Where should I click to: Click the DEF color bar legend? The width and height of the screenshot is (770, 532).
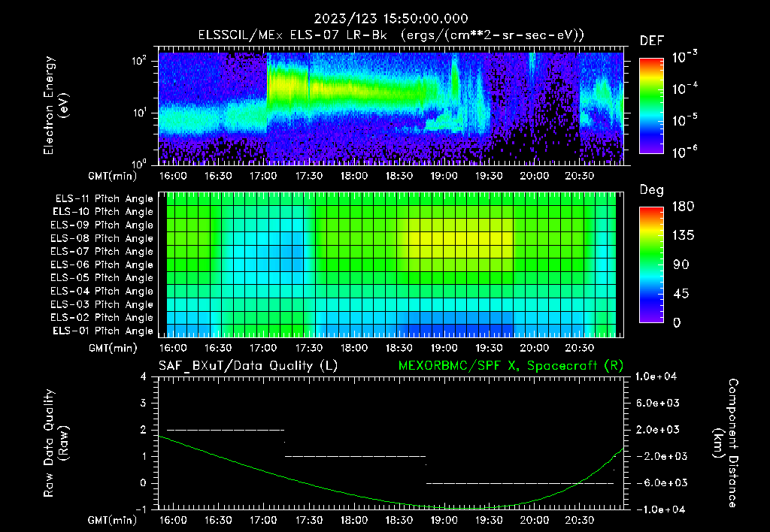[651, 106]
